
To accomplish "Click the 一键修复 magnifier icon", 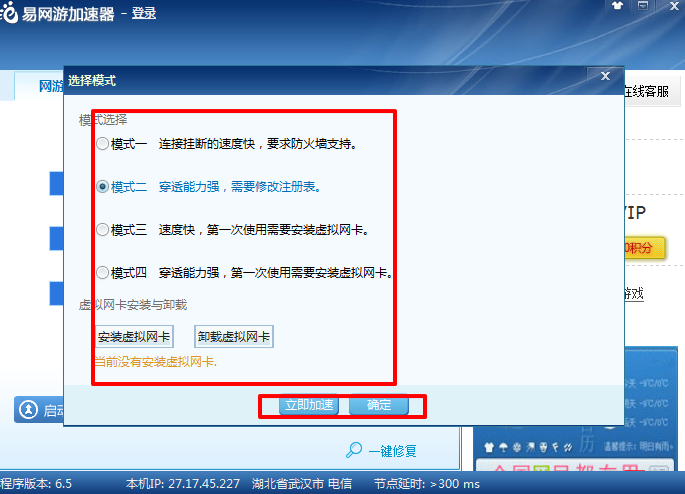I will pyautogui.click(x=354, y=449).
